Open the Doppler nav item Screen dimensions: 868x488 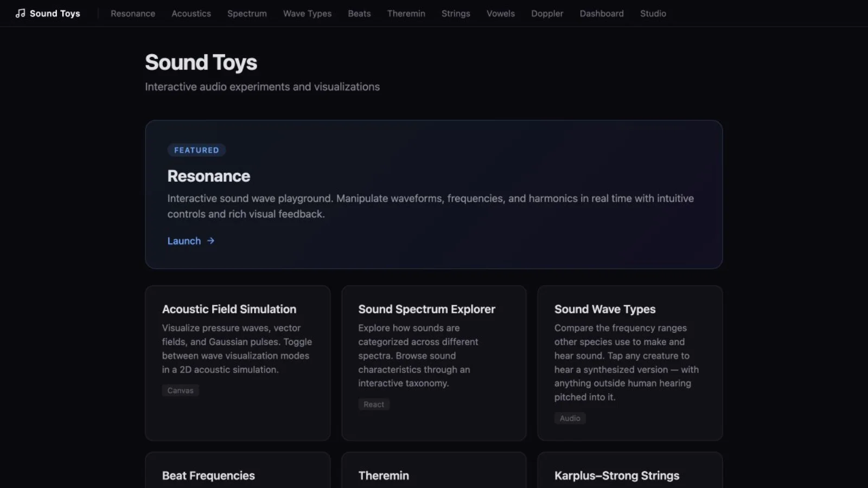[x=547, y=13]
